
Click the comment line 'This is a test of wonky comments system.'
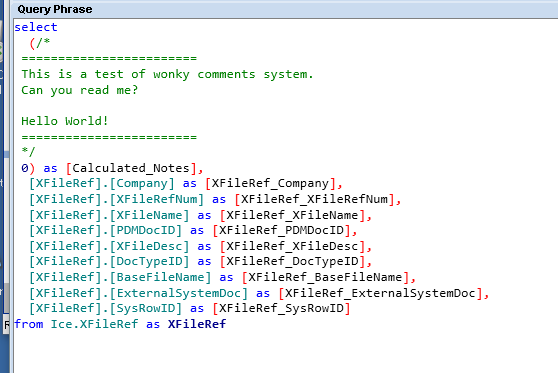pyautogui.click(x=167, y=74)
